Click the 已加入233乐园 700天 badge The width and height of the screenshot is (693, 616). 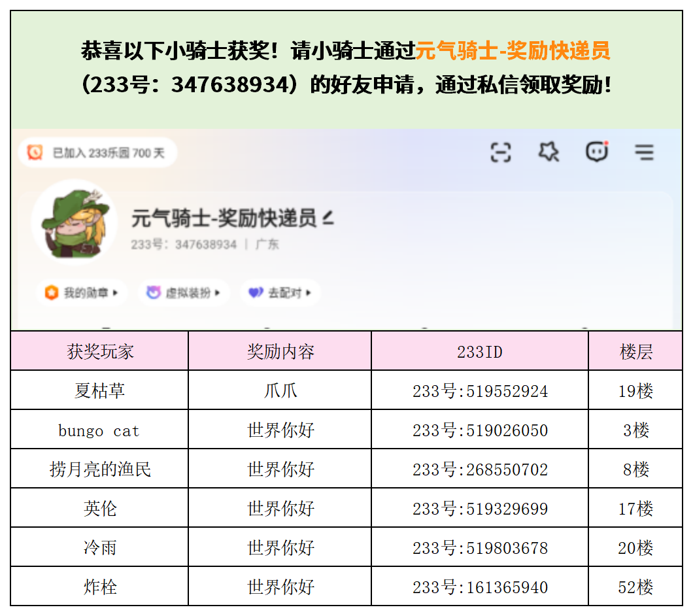(x=98, y=152)
